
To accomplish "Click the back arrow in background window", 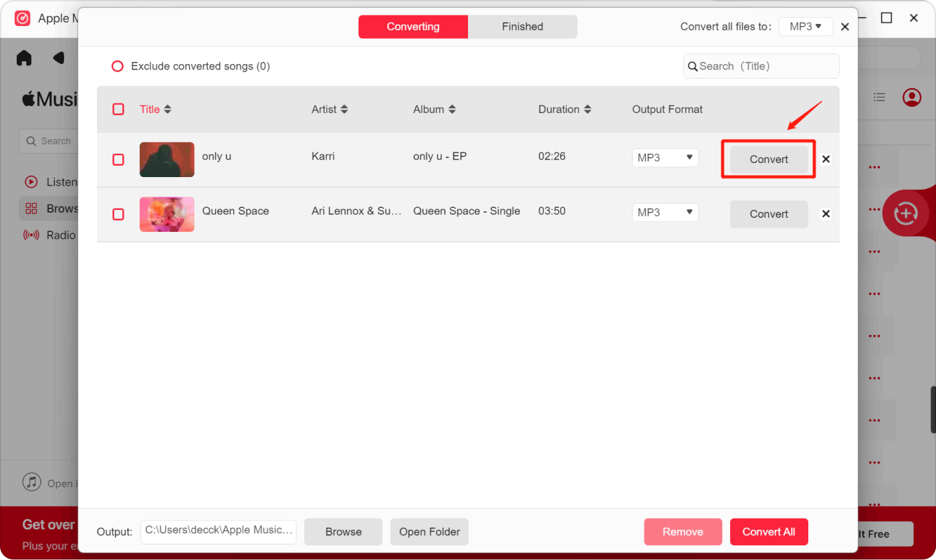I will 59,57.
